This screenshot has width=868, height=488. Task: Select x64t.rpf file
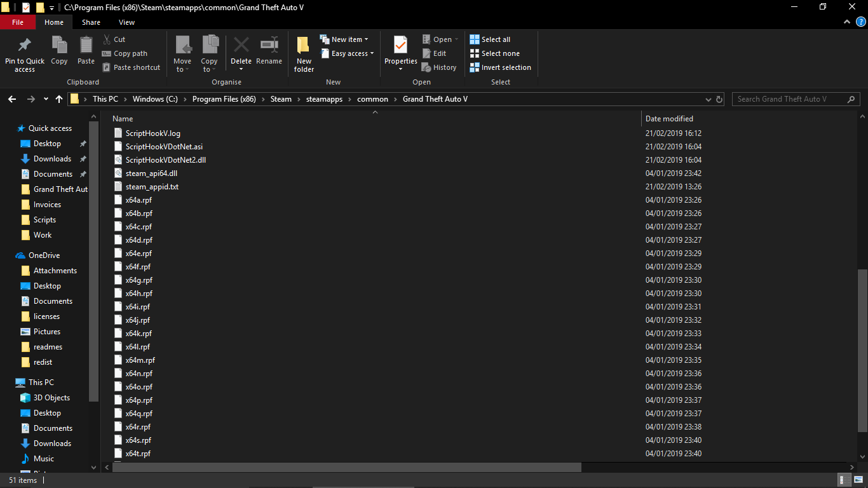(138, 454)
